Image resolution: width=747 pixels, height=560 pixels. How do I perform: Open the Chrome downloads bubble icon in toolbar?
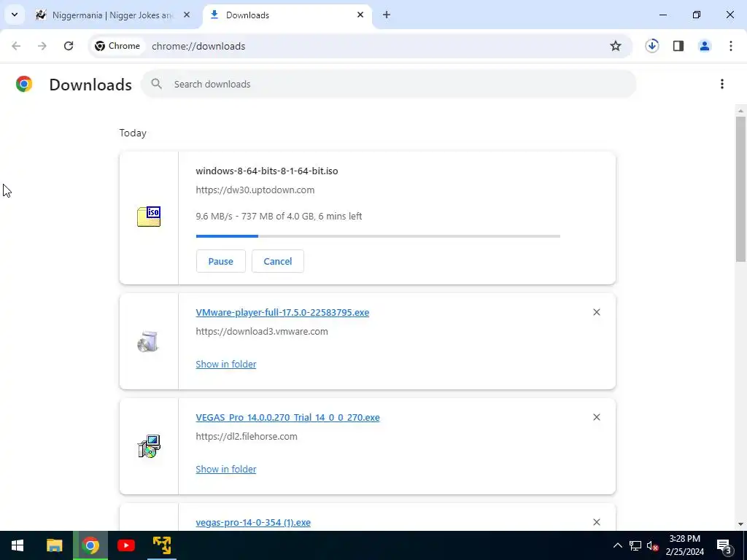click(x=652, y=46)
